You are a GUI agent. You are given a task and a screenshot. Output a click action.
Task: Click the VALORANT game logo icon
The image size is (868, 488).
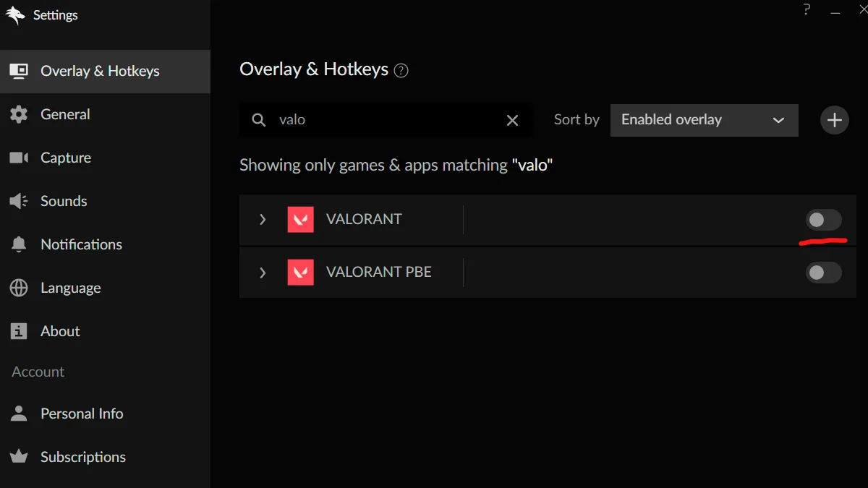[x=301, y=219]
